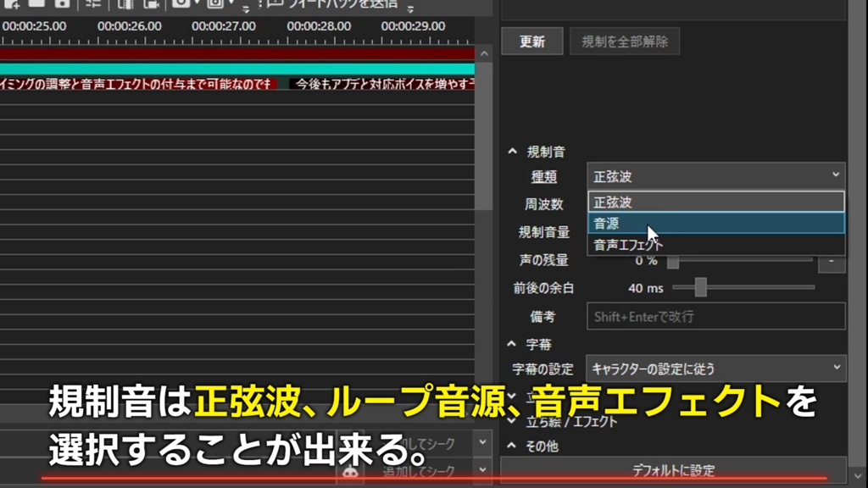The width and height of the screenshot is (868, 488).
Task: Seek to 00:00:25.00 on ruler
Action: tap(34, 26)
